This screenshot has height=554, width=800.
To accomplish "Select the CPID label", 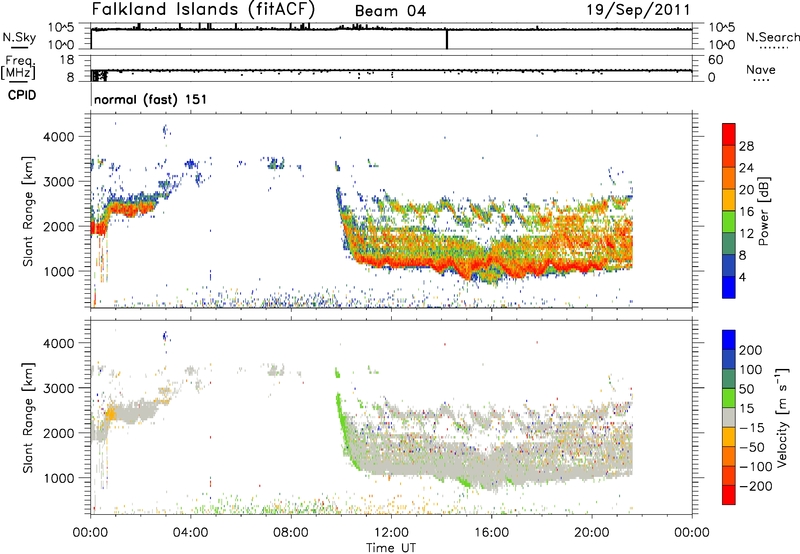I will [22, 95].
